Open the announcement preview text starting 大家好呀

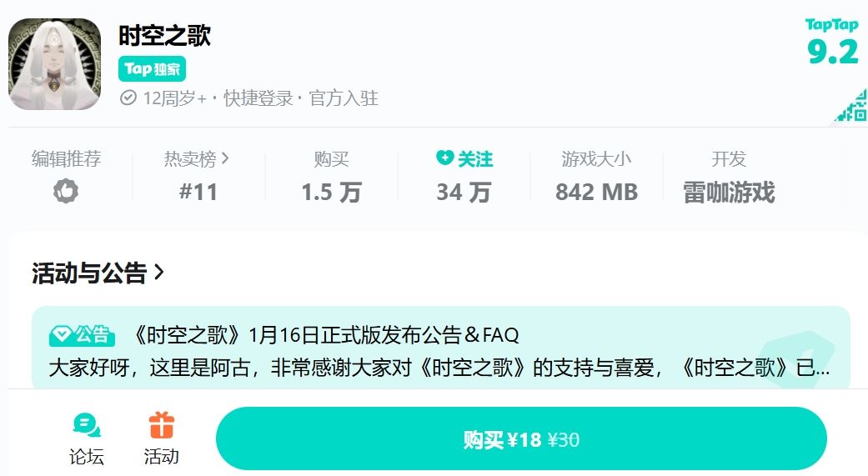click(x=439, y=368)
